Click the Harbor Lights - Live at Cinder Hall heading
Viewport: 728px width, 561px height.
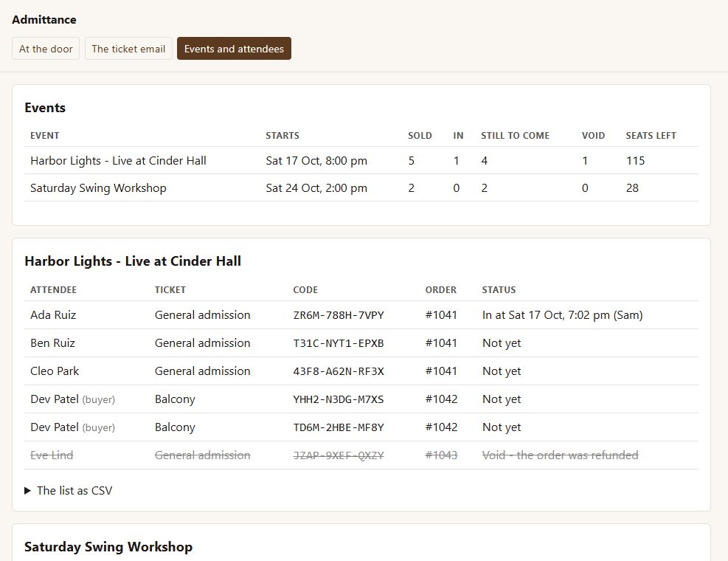[x=133, y=261]
